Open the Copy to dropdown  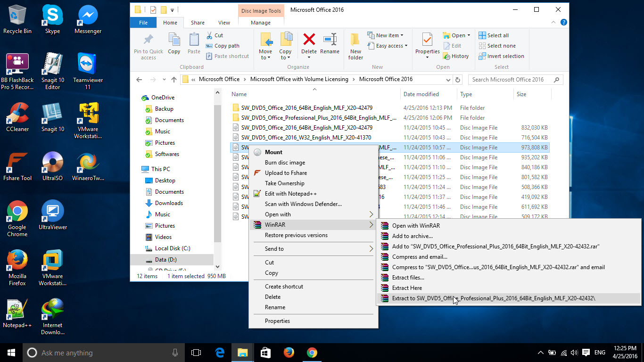tap(285, 55)
